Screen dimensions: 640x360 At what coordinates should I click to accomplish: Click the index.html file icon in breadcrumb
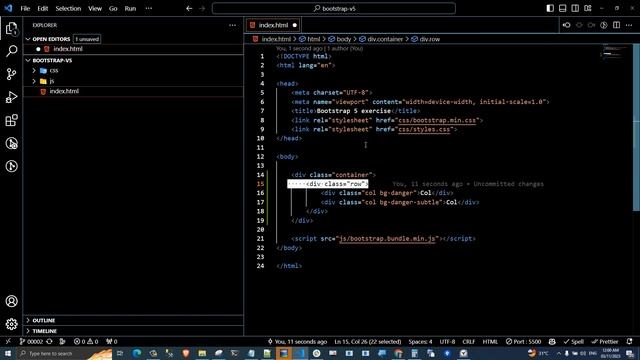click(x=256, y=39)
